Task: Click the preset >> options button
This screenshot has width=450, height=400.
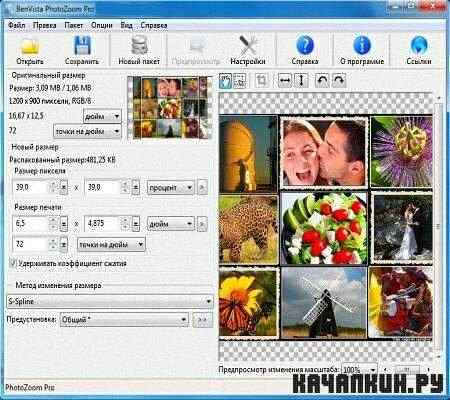Action: click(x=202, y=319)
